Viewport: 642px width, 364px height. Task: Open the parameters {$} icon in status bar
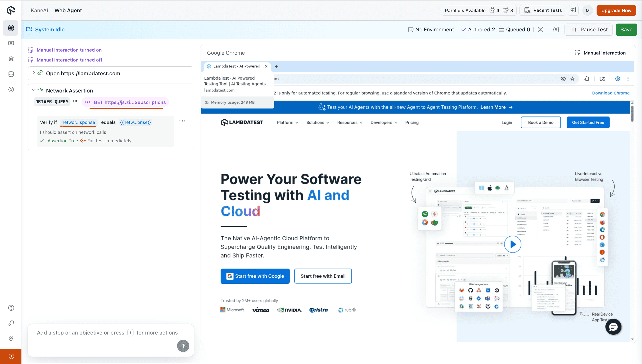(x=556, y=29)
